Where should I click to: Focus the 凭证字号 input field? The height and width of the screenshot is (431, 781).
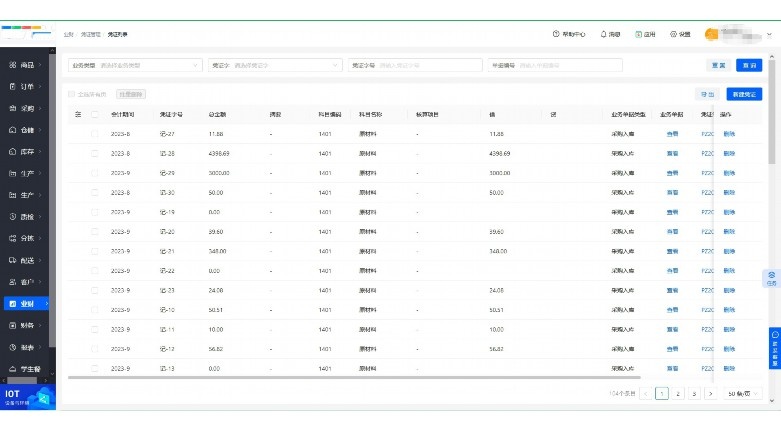(x=415, y=65)
